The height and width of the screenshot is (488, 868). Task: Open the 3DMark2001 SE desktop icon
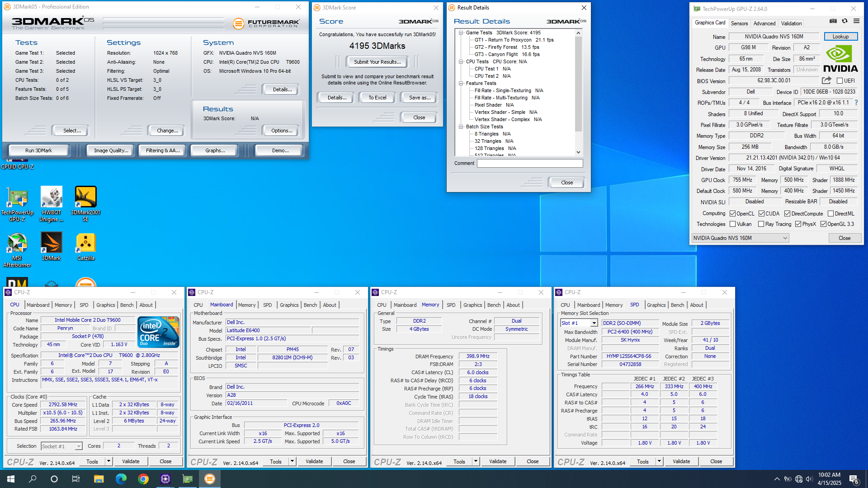tap(85, 205)
